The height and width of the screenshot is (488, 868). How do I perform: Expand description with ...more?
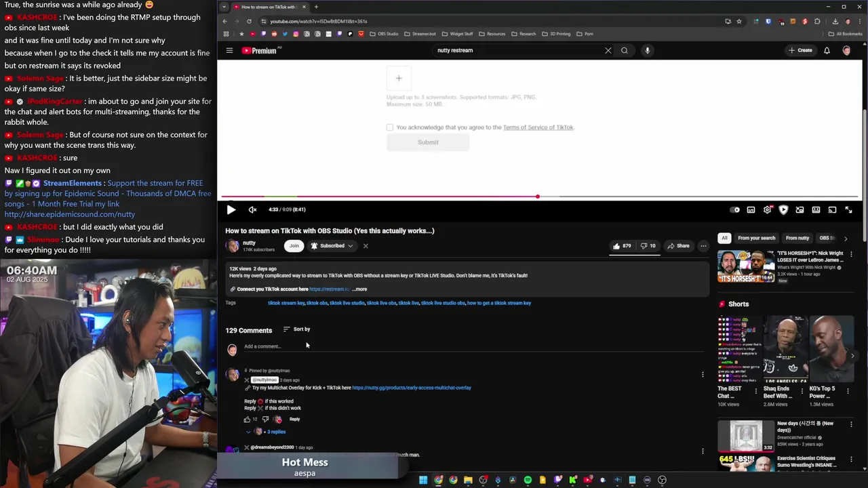coord(359,289)
